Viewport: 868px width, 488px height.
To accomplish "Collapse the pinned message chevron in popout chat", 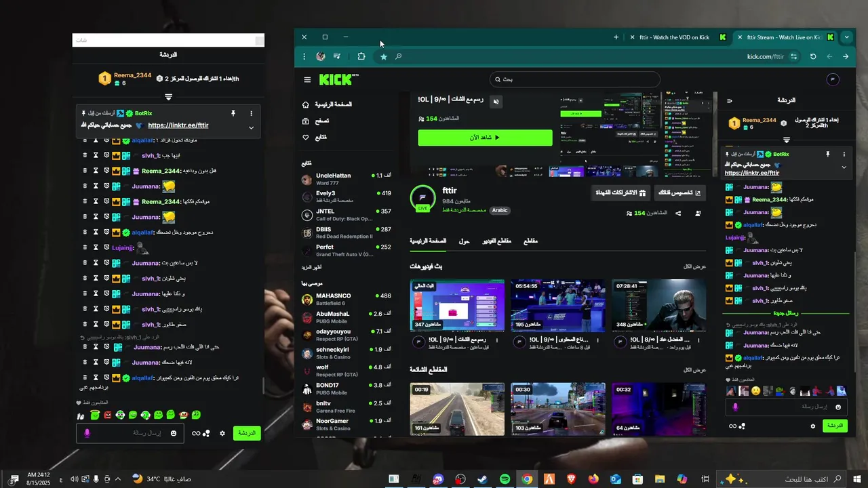I will point(251,128).
